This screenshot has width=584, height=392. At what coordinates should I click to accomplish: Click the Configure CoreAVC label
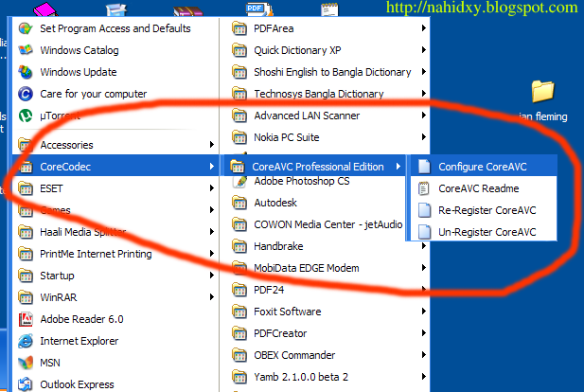[483, 167]
